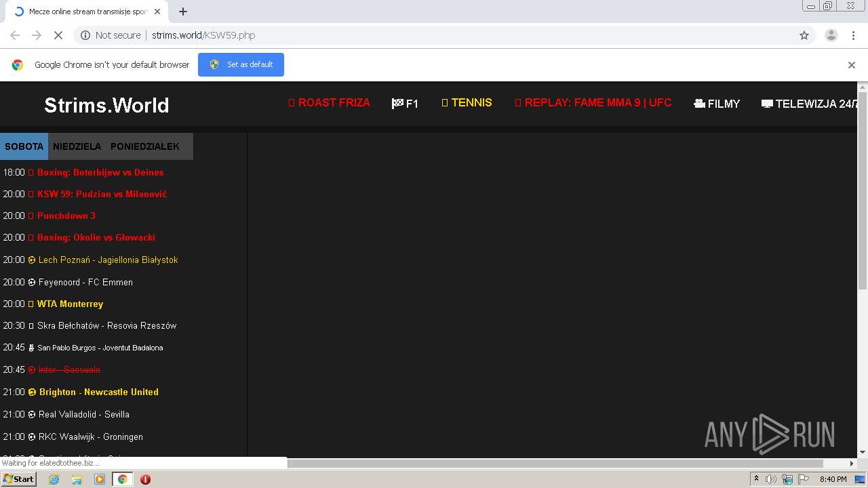Click football icon beside RKC Waalwijk

[32, 436]
